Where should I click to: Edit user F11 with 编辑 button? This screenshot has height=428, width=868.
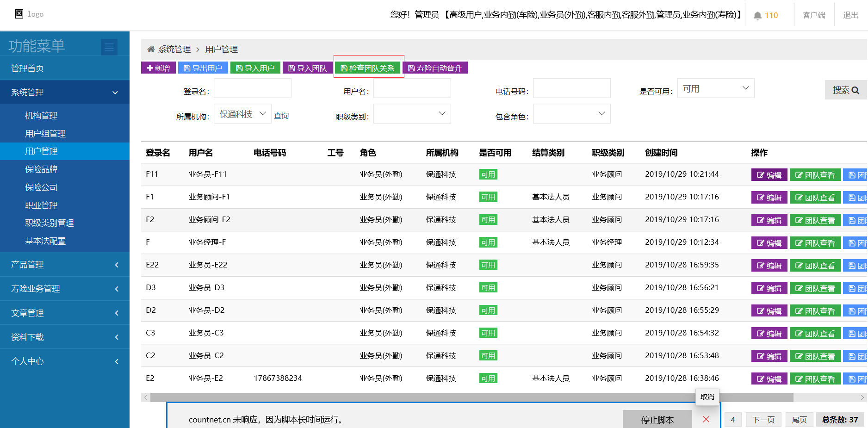tap(769, 175)
